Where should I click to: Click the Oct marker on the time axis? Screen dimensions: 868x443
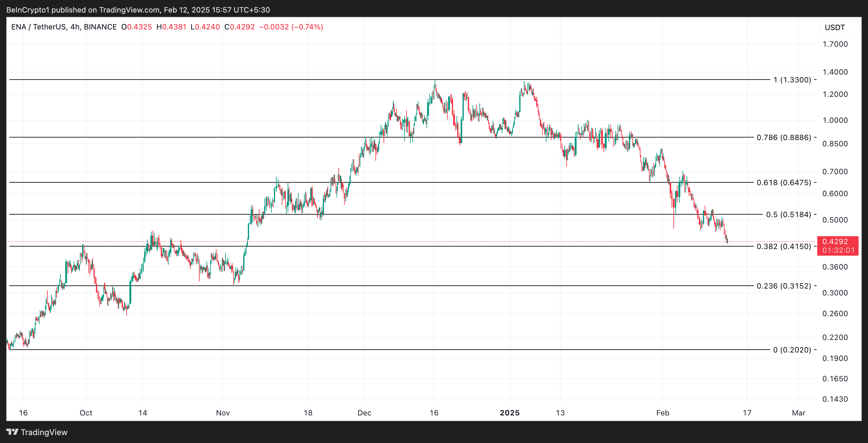pos(86,413)
